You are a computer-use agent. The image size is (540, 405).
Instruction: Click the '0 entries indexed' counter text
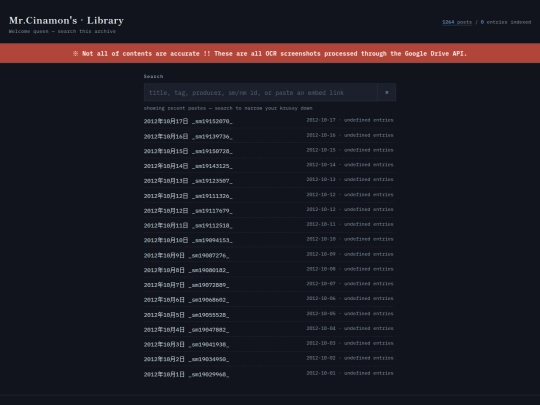[x=506, y=22]
